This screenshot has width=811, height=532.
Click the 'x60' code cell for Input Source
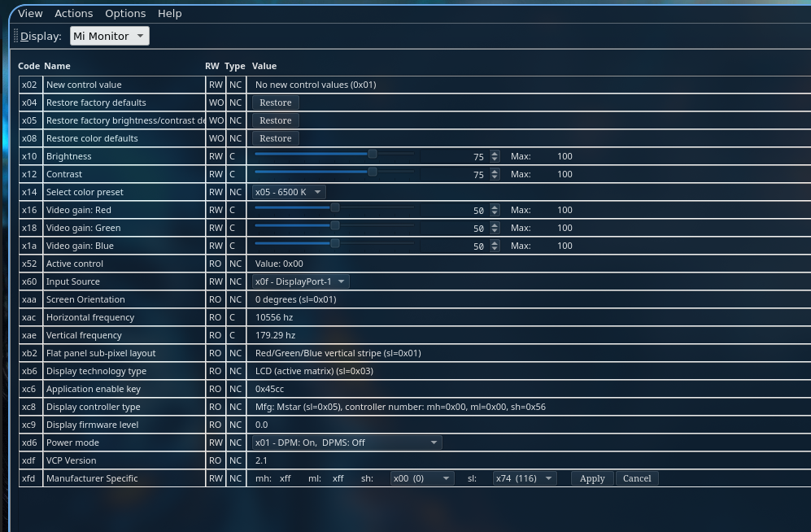[x=29, y=281]
